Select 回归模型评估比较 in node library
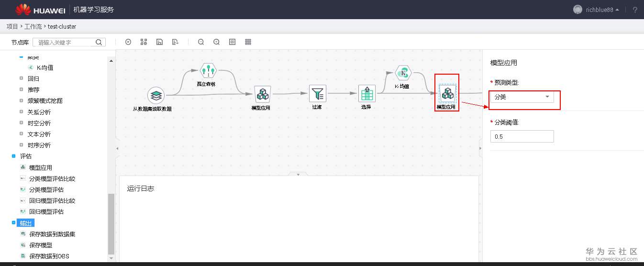 (x=52, y=200)
